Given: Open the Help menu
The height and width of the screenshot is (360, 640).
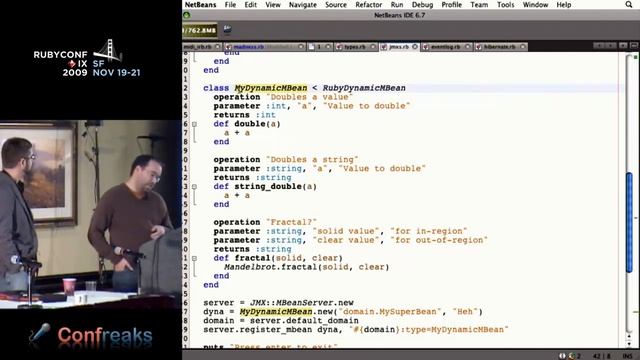Looking at the screenshot, I should pyautogui.click(x=564, y=5).
